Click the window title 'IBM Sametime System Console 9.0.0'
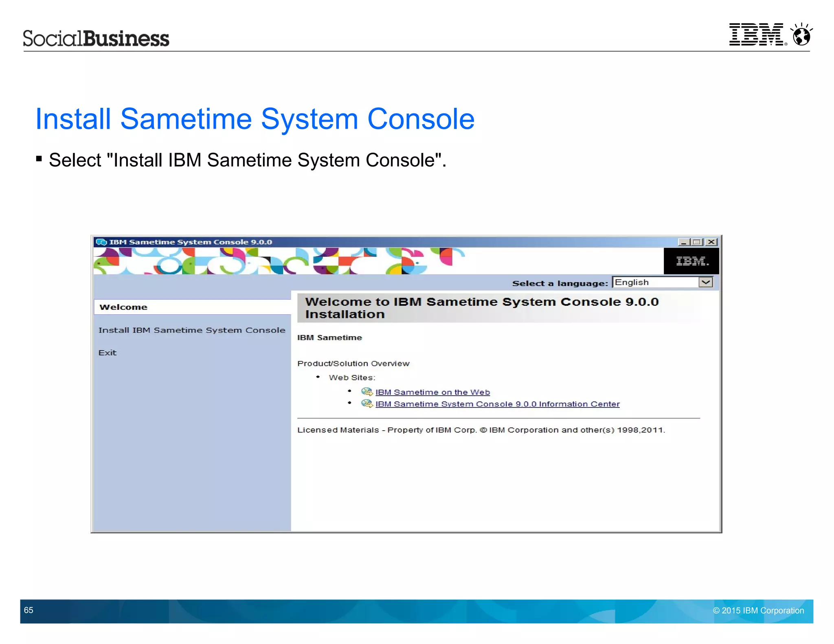 (191, 242)
